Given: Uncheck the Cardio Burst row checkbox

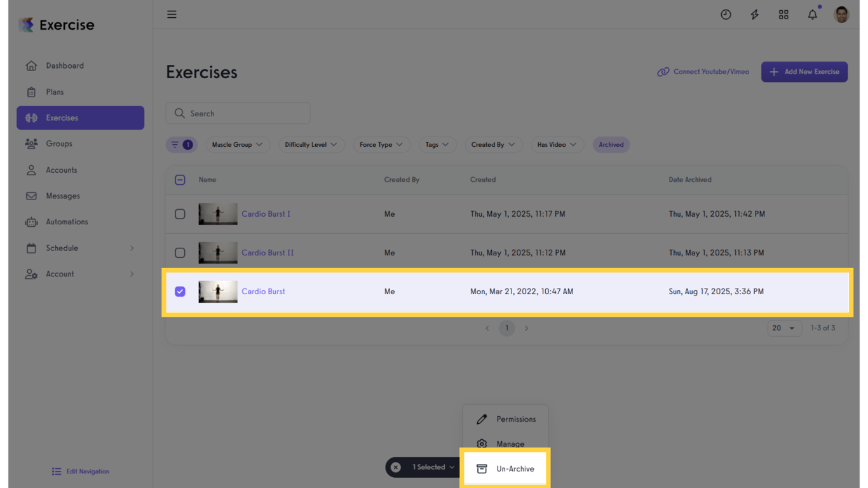Looking at the screenshot, I should click(180, 292).
